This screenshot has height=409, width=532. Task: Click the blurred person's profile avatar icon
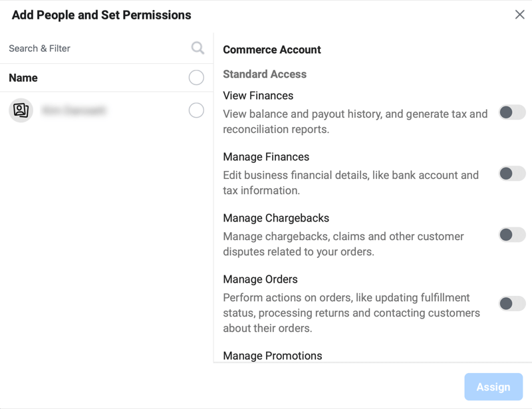[x=21, y=110]
